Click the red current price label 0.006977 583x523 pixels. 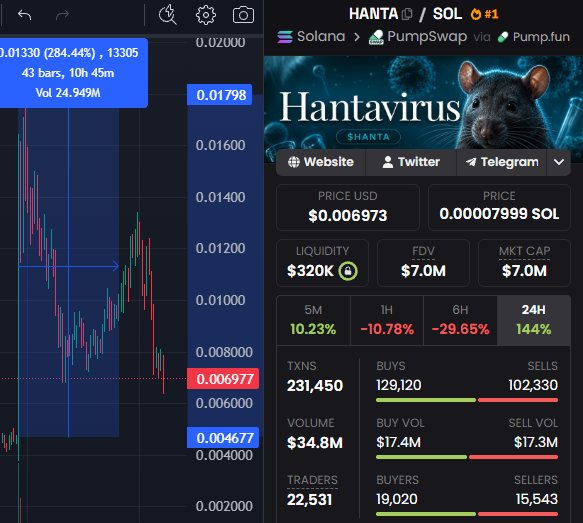pyautogui.click(x=223, y=379)
